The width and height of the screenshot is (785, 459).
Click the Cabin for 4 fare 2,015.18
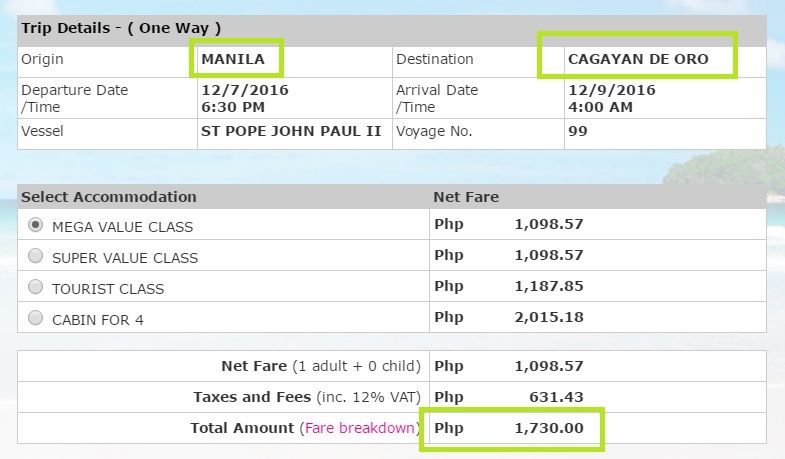coord(549,317)
